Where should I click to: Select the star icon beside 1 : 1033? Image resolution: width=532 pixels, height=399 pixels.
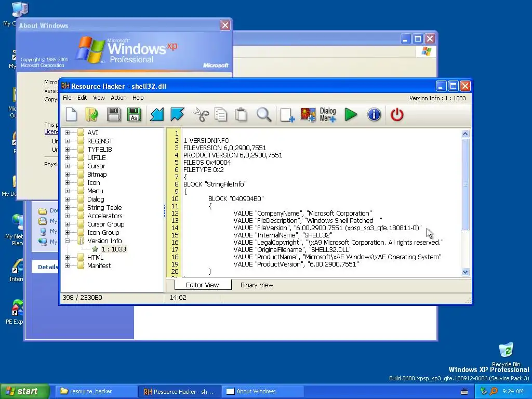click(x=95, y=249)
